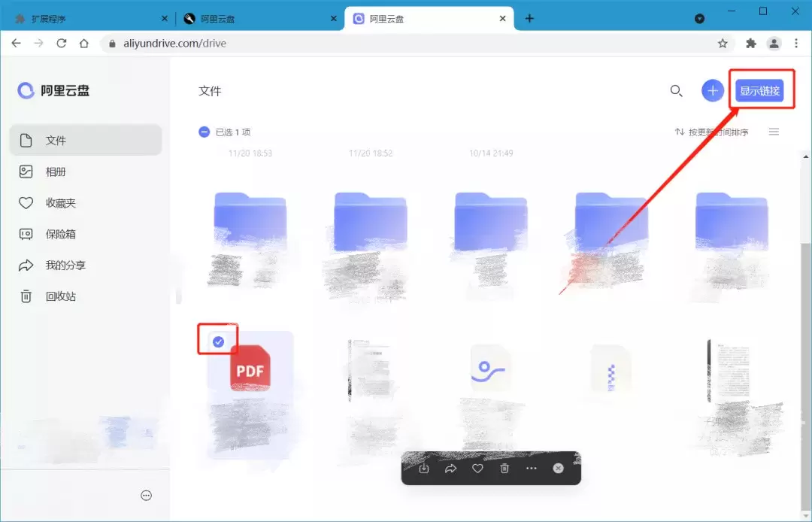
Task: Dismiss the bottom action bar
Action: click(x=558, y=468)
